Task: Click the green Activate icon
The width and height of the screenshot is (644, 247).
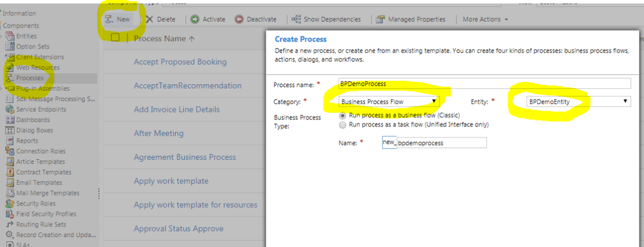Action: tap(195, 19)
